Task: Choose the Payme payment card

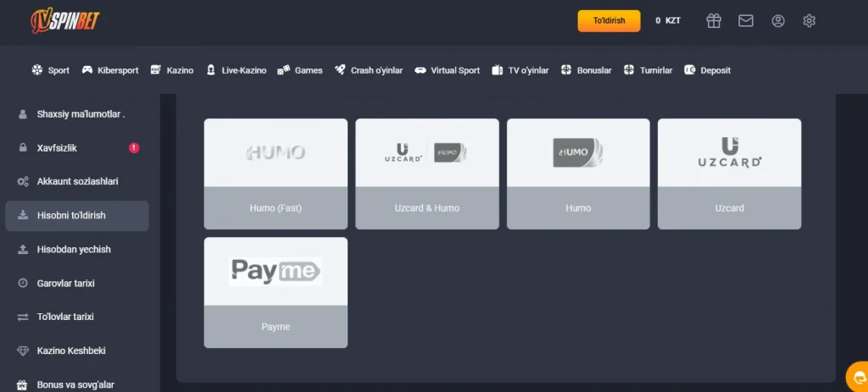Action: point(275,292)
